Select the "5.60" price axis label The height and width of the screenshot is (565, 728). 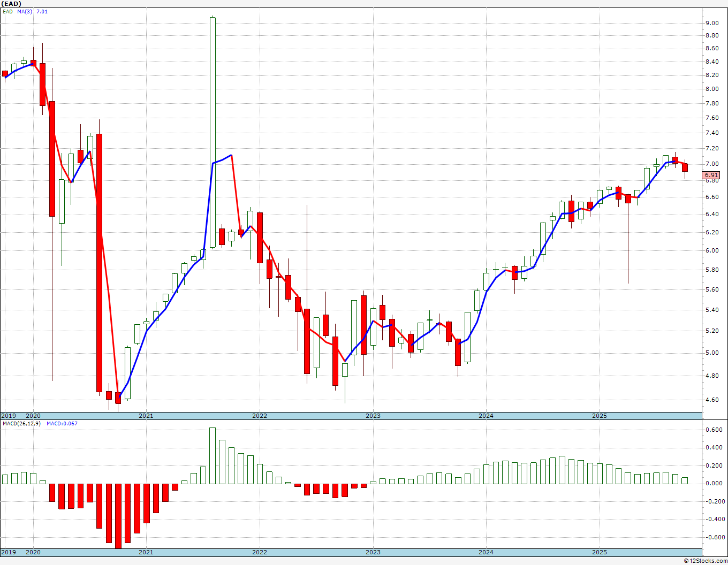click(712, 289)
